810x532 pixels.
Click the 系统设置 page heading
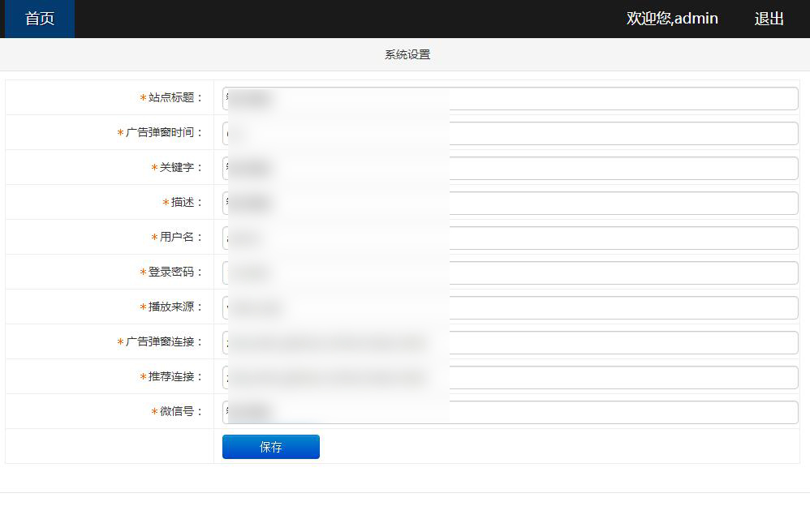click(407, 54)
